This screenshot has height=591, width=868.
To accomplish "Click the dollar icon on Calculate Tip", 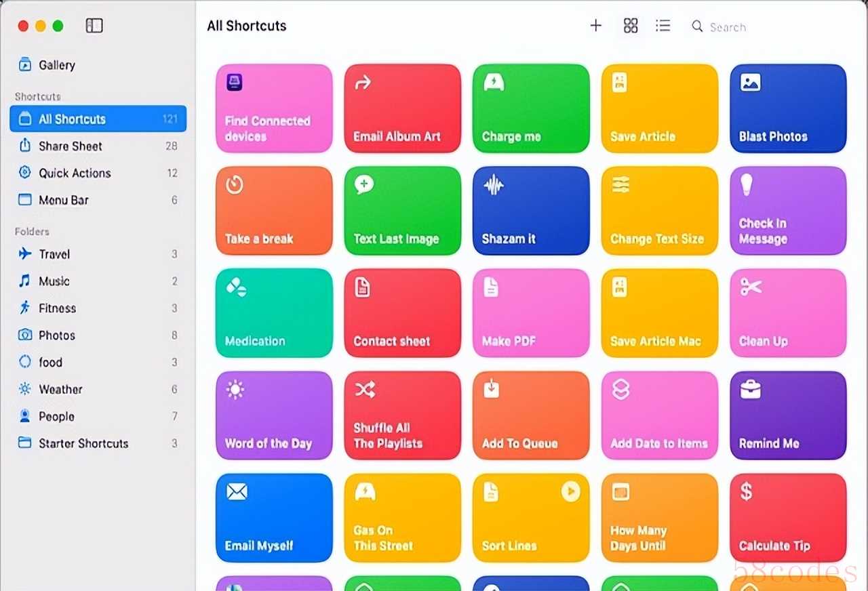I will 746,491.
